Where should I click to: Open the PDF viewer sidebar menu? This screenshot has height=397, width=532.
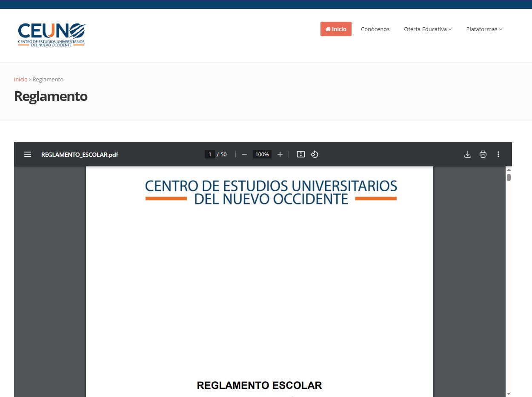tap(27, 154)
